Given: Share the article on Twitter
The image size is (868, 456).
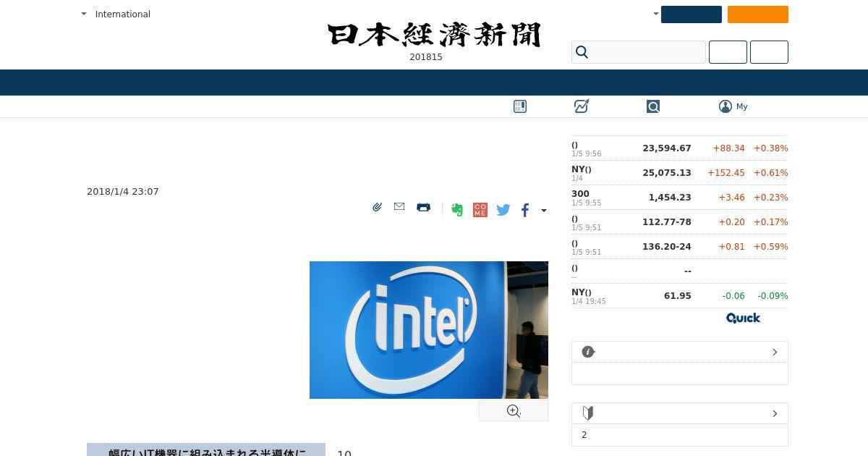Looking at the screenshot, I should click(x=503, y=210).
